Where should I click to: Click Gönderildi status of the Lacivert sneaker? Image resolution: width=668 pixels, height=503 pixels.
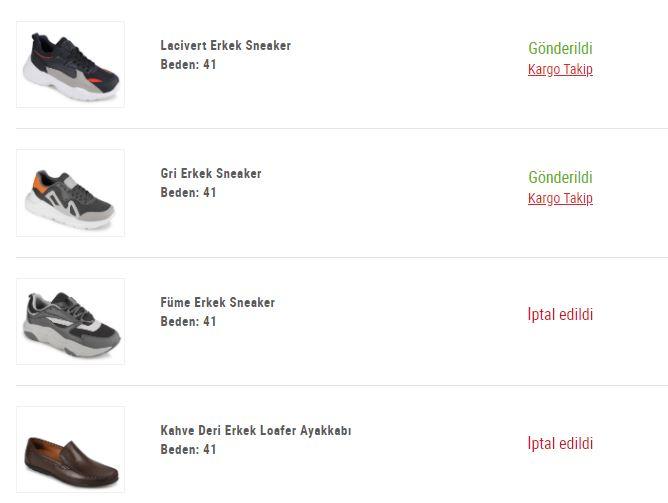click(x=560, y=49)
